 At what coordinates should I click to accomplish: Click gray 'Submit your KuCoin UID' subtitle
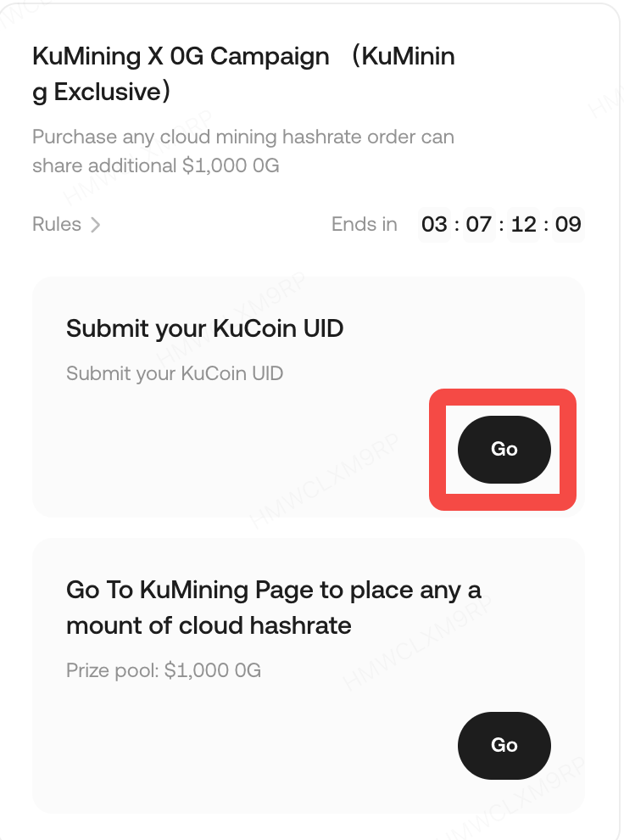[x=174, y=373]
